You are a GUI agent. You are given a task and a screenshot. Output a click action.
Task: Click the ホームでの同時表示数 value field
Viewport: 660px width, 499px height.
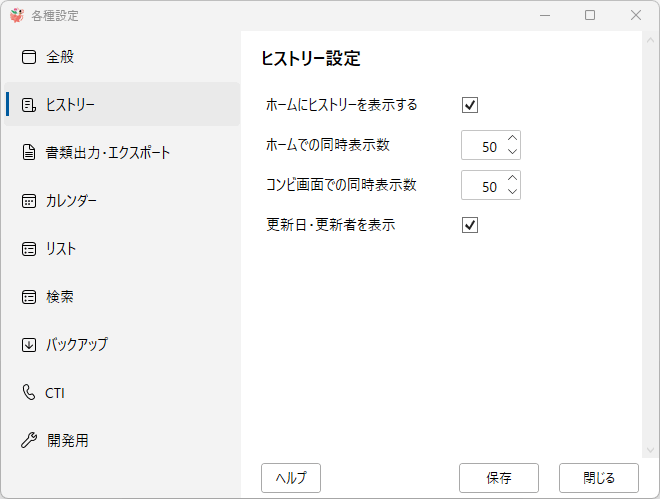pyautogui.click(x=483, y=145)
